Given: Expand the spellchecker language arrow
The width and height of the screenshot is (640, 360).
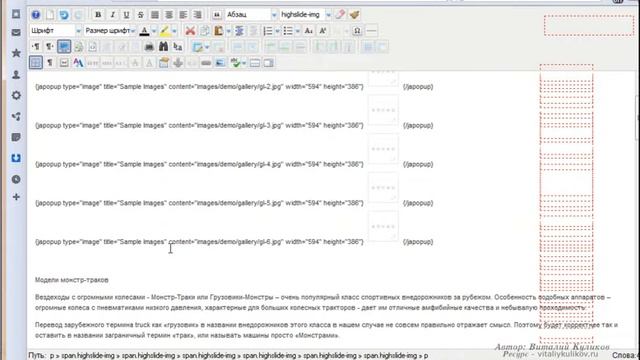Looking at the screenshot, I should point(244,63).
